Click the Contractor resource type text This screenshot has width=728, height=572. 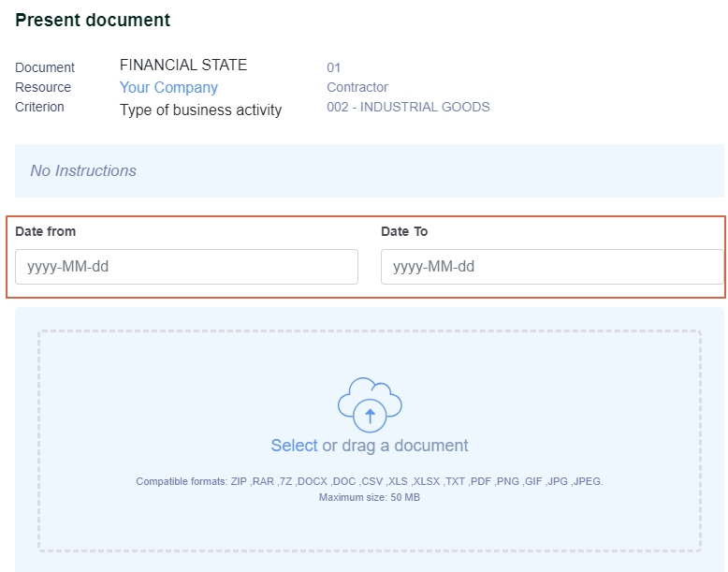pyautogui.click(x=357, y=87)
